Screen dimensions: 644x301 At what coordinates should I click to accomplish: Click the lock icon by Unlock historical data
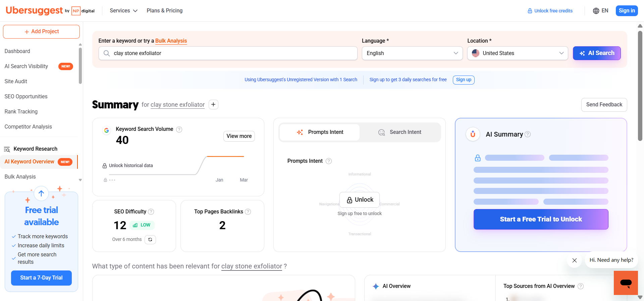(x=105, y=166)
